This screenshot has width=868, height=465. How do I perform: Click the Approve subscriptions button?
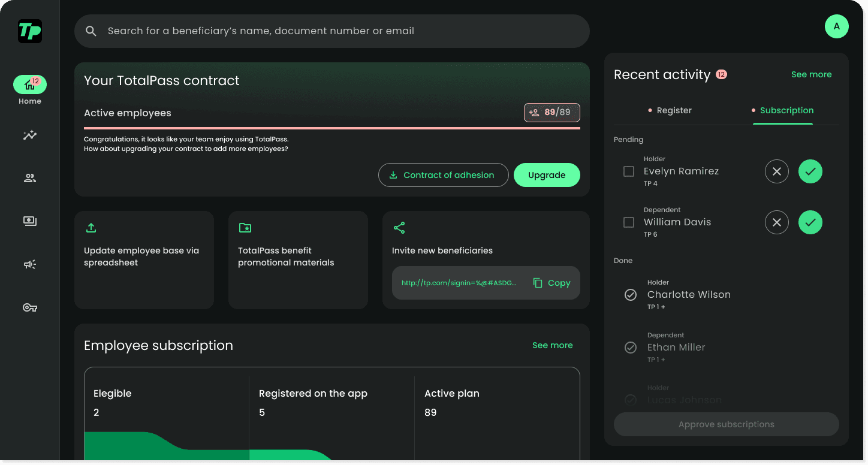[727, 424]
